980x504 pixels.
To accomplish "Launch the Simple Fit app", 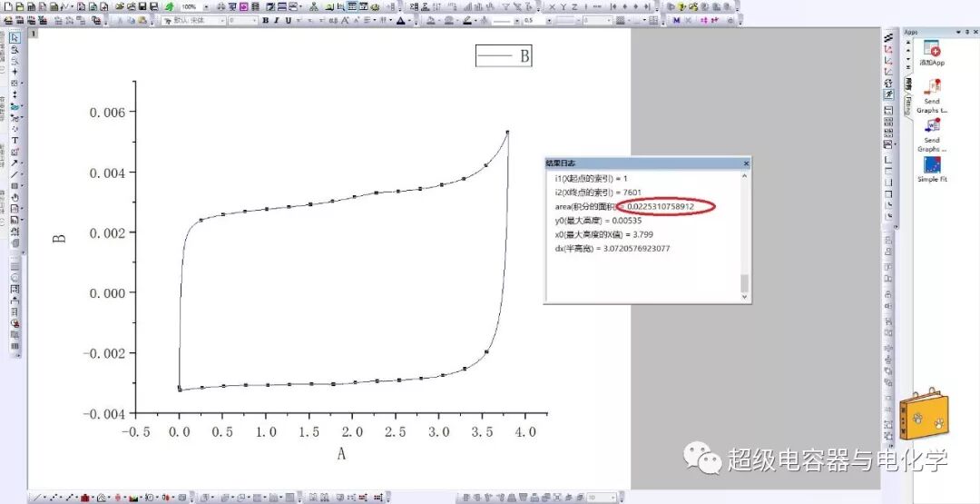I will [x=932, y=165].
